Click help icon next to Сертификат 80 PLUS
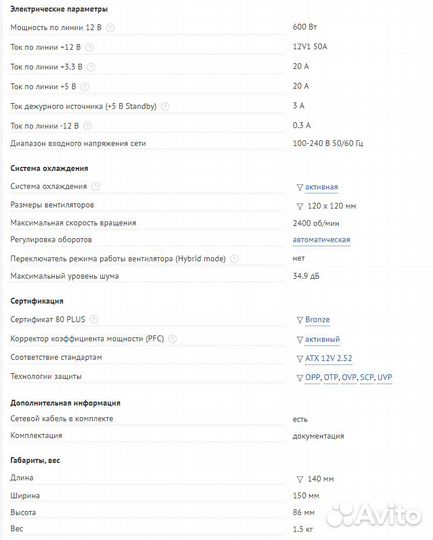433x540 pixels. point(94,319)
